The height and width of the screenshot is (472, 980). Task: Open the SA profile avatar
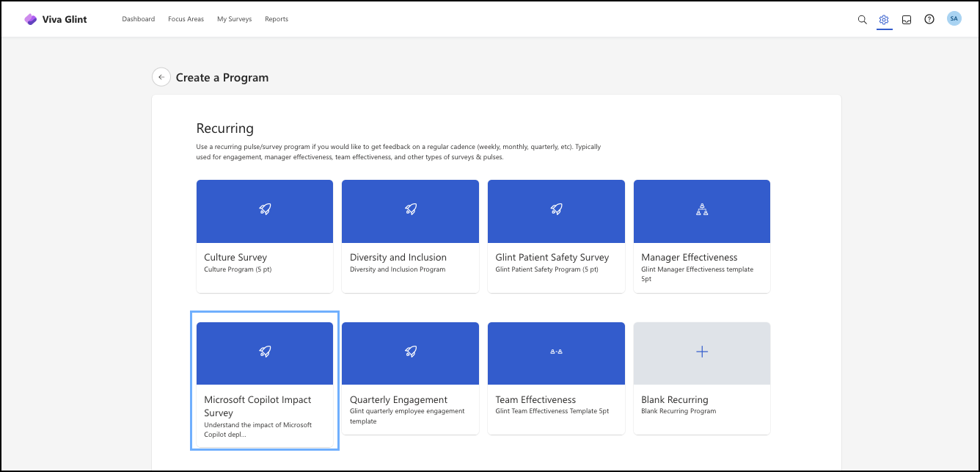(x=954, y=18)
